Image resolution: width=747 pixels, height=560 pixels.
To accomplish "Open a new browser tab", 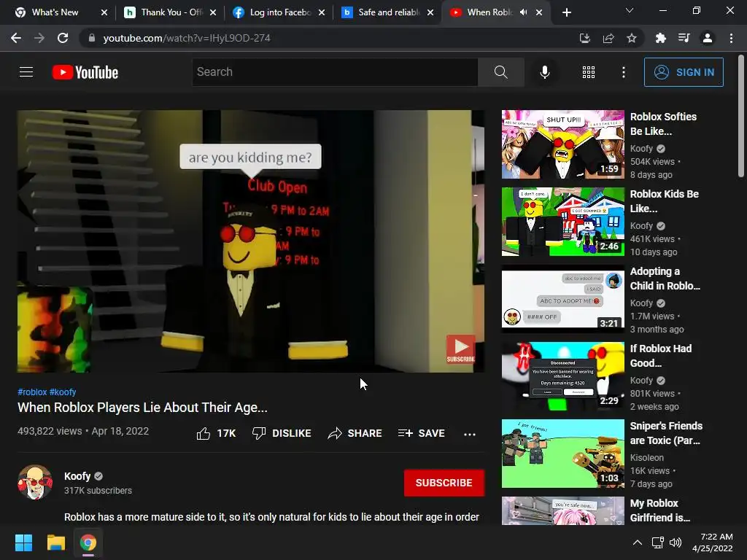I will click(x=566, y=12).
